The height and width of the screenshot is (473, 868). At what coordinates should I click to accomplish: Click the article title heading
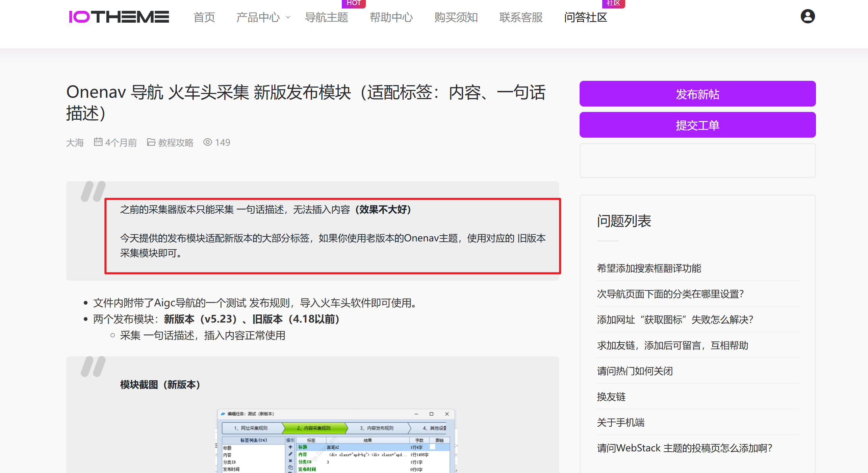pos(306,102)
